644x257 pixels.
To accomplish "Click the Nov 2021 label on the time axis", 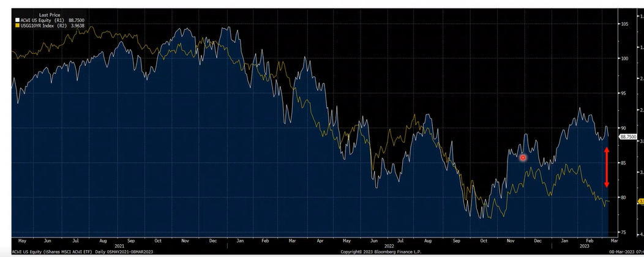I will click(185, 240).
